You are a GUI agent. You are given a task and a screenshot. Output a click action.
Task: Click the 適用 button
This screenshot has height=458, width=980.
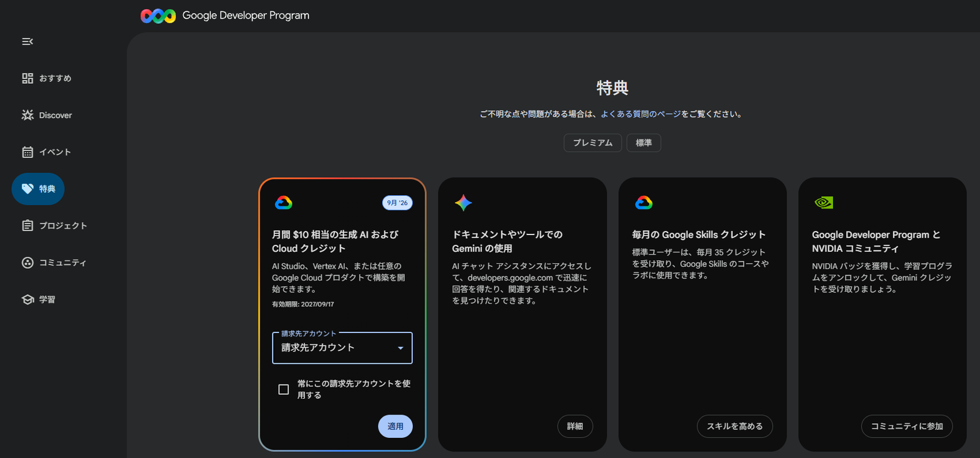(x=396, y=426)
